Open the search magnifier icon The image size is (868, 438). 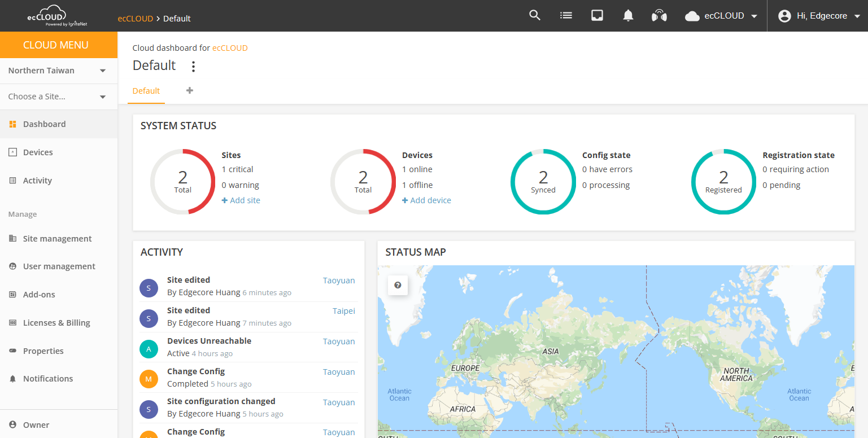535,16
